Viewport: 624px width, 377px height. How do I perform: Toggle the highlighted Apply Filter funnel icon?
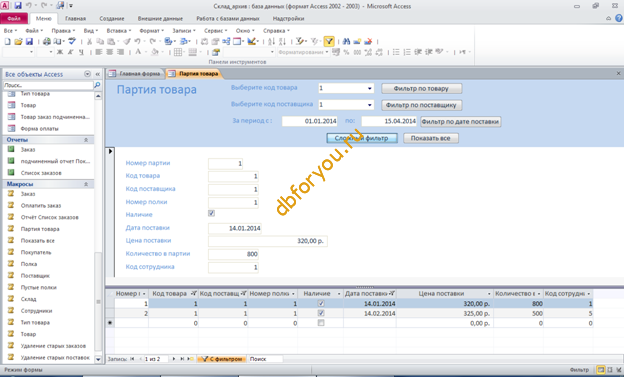(329, 41)
